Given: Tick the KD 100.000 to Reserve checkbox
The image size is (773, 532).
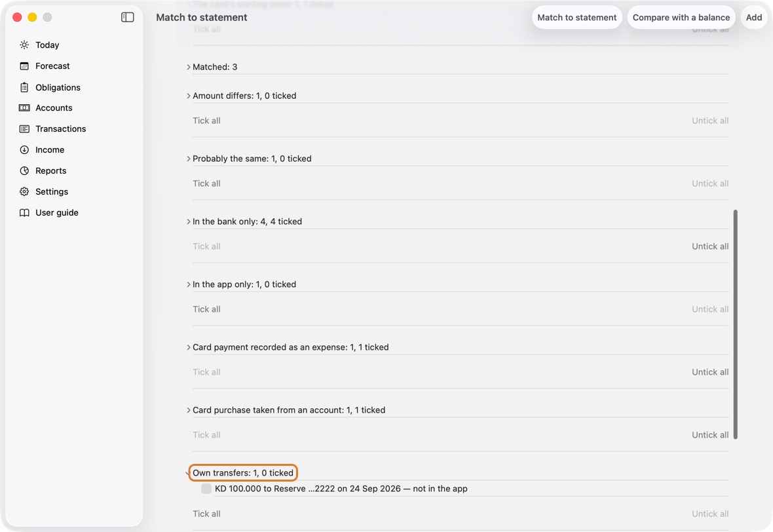Looking at the screenshot, I should 206,489.
